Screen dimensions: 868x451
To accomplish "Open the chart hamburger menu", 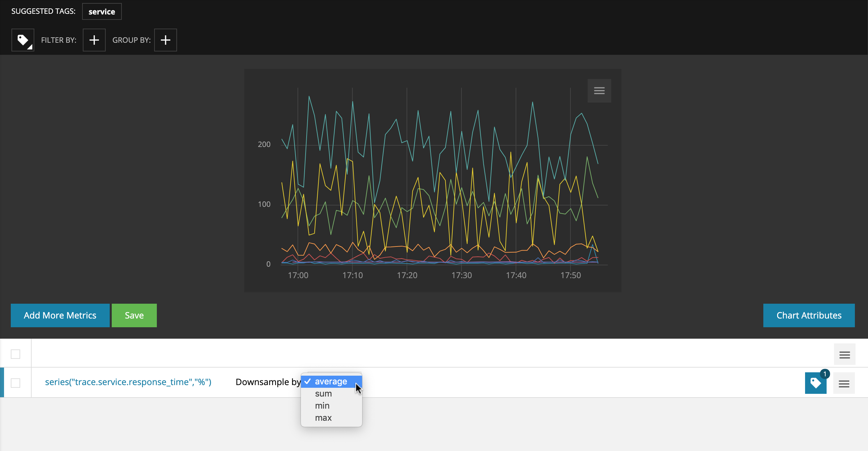I will (599, 90).
